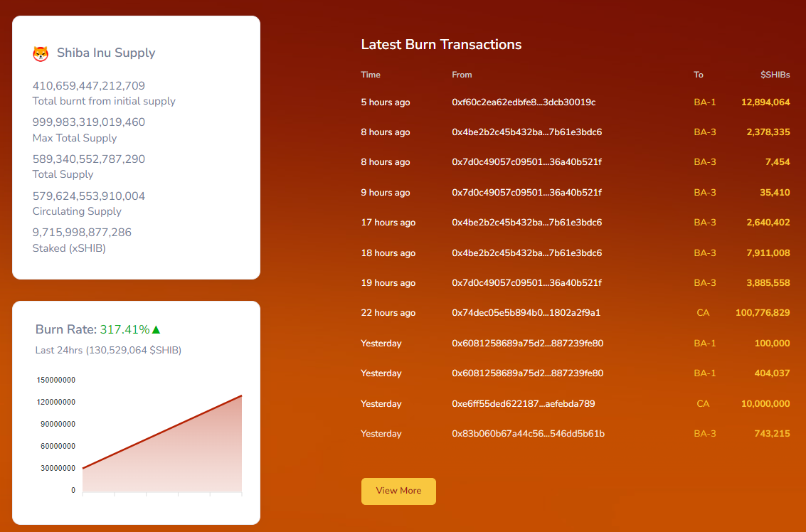Open amount 2,640,402 transaction

768,223
